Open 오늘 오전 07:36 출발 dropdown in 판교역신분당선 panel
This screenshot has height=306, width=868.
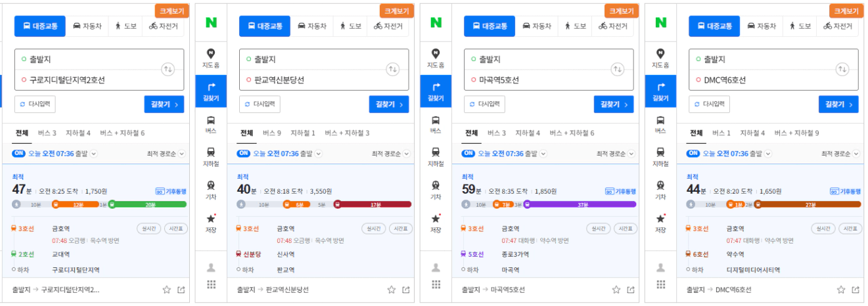click(x=288, y=154)
